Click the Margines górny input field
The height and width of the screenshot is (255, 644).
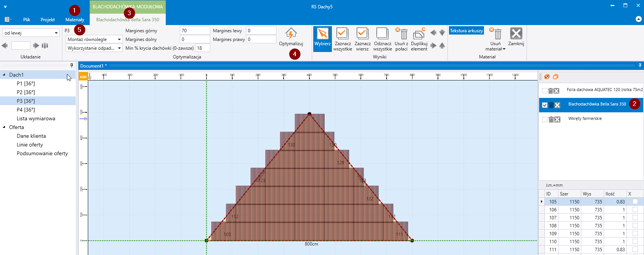coord(195,31)
